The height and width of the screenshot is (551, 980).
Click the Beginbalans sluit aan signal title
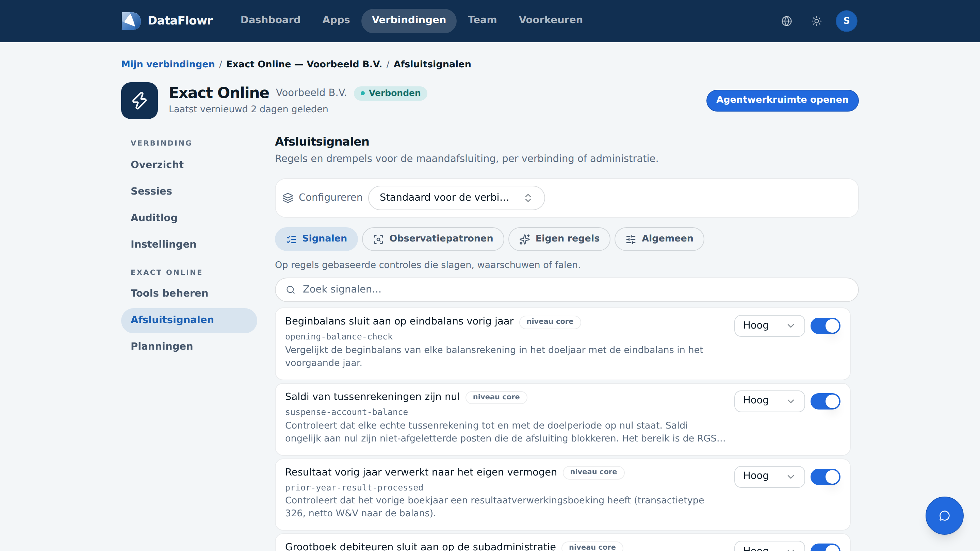point(399,321)
